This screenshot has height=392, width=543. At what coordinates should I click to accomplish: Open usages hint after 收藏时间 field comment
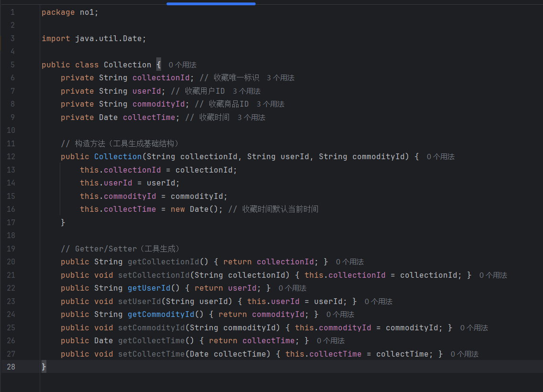[x=251, y=118]
